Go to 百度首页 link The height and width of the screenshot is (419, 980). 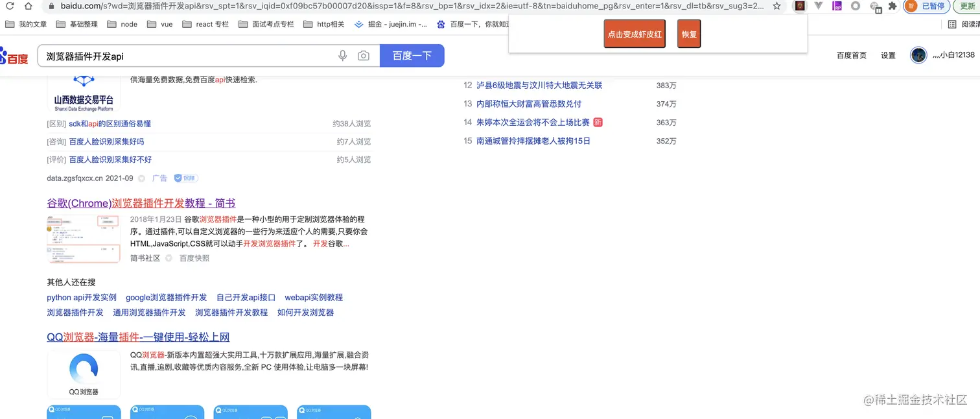(852, 55)
